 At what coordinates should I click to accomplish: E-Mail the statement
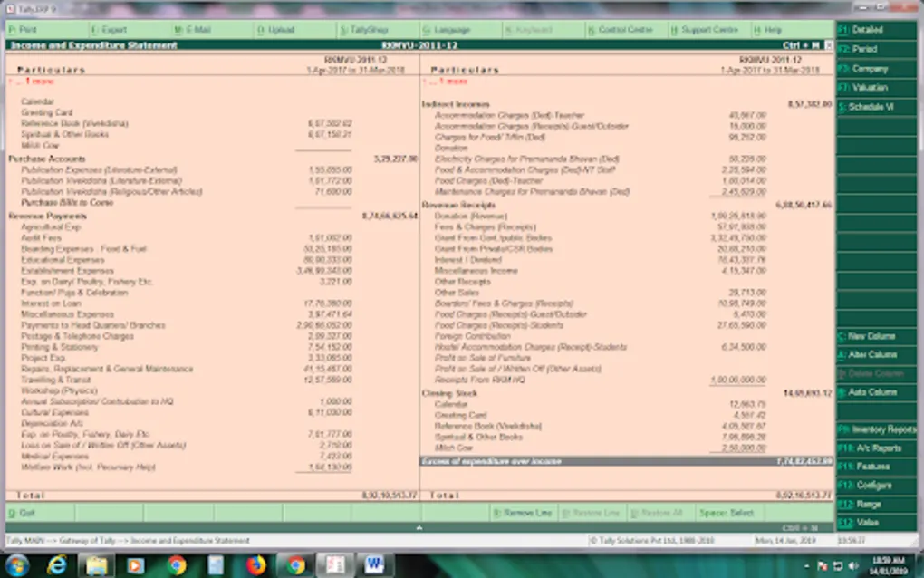click(195, 29)
